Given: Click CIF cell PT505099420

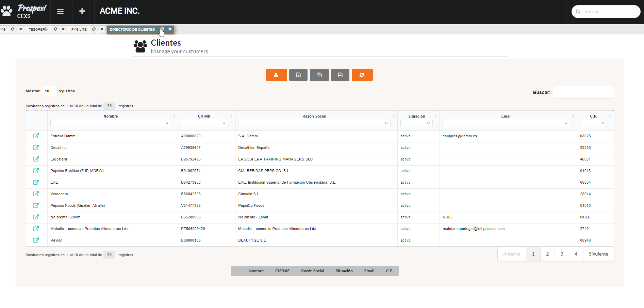Looking at the screenshot, I should coord(193,229).
